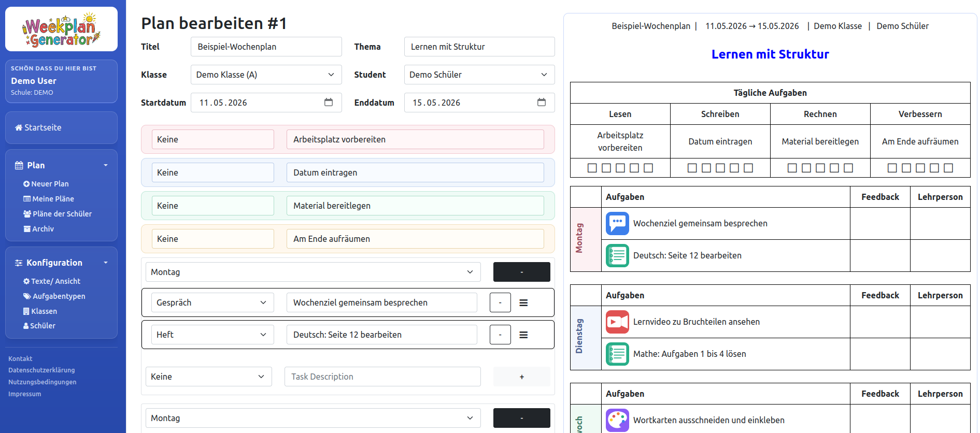Edit the Material bereitlegen daily task field
Screen dimensions: 980x433
[x=415, y=206]
